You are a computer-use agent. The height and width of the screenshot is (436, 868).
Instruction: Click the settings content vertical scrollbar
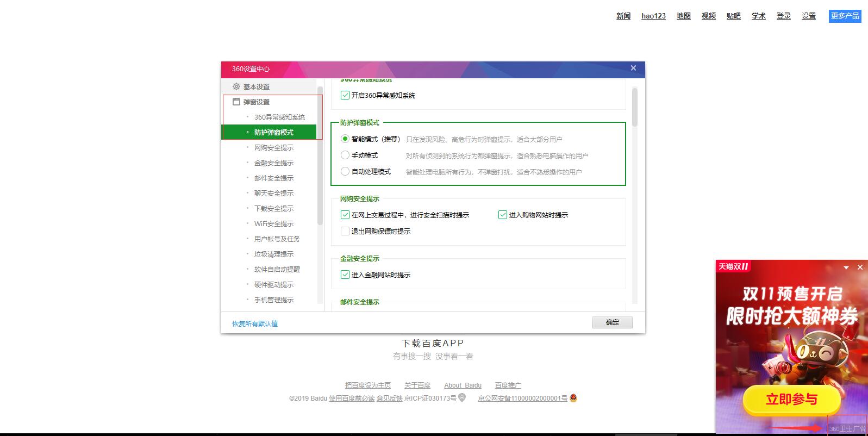tap(634, 107)
